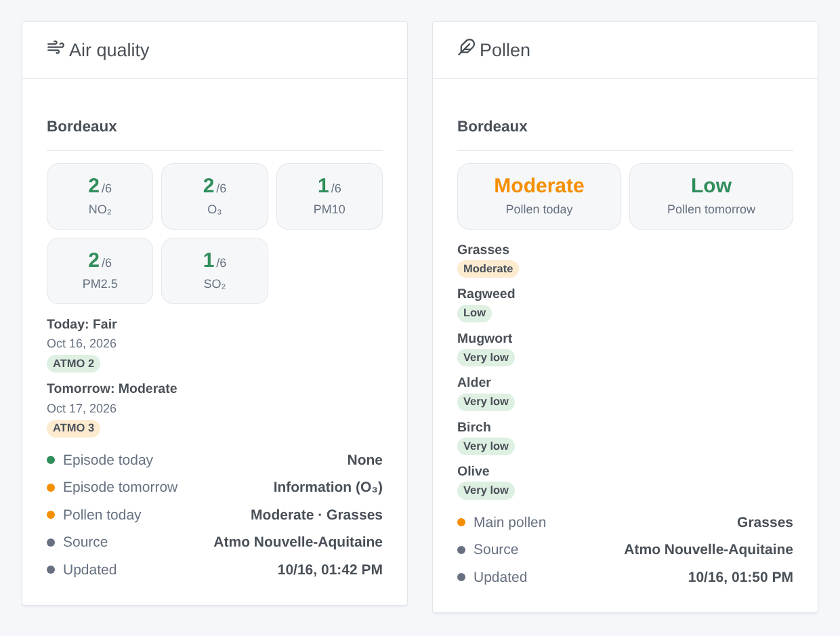This screenshot has height=636, width=840.
Task: Click the gray dot beside Source in Pollen card
Action: (461, 550)
